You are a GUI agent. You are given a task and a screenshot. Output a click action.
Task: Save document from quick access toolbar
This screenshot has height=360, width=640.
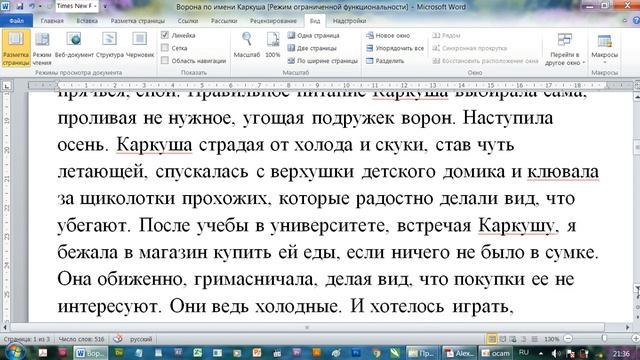pos(20,6)
